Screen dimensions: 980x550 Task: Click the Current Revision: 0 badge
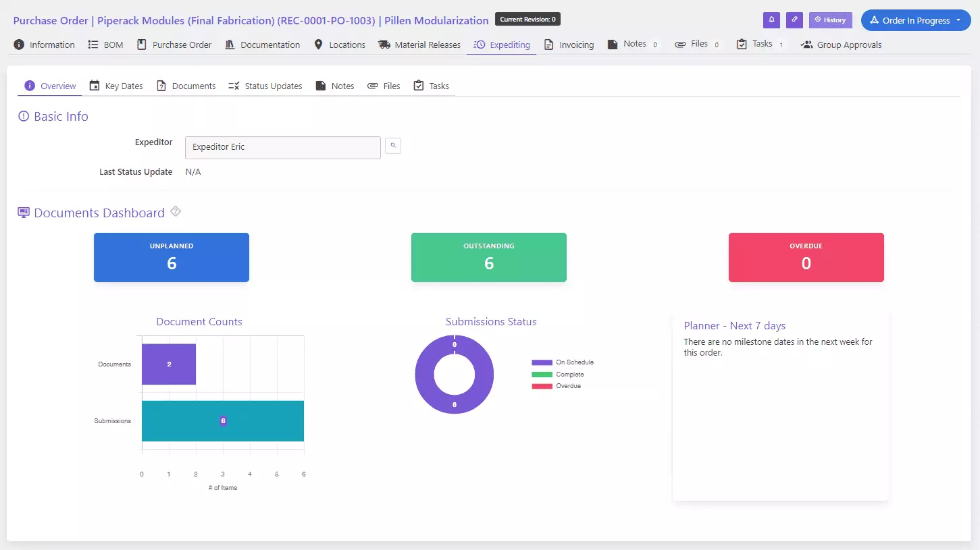[527, 20]
